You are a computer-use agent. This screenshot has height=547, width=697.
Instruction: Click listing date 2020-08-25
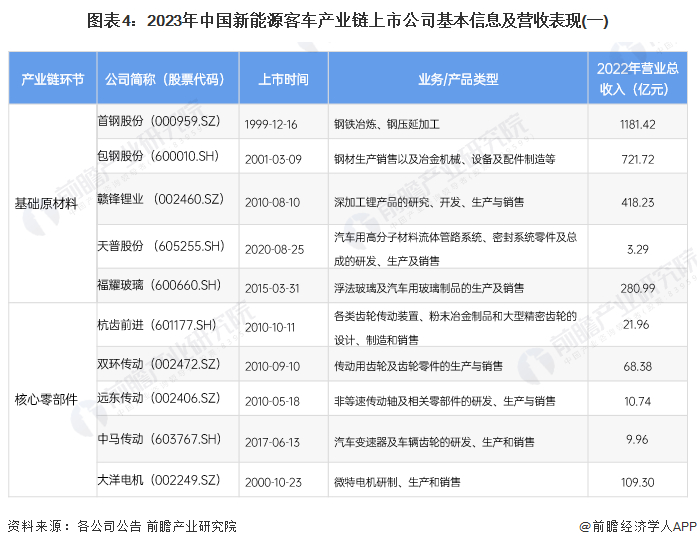click(x=274, y=249)
